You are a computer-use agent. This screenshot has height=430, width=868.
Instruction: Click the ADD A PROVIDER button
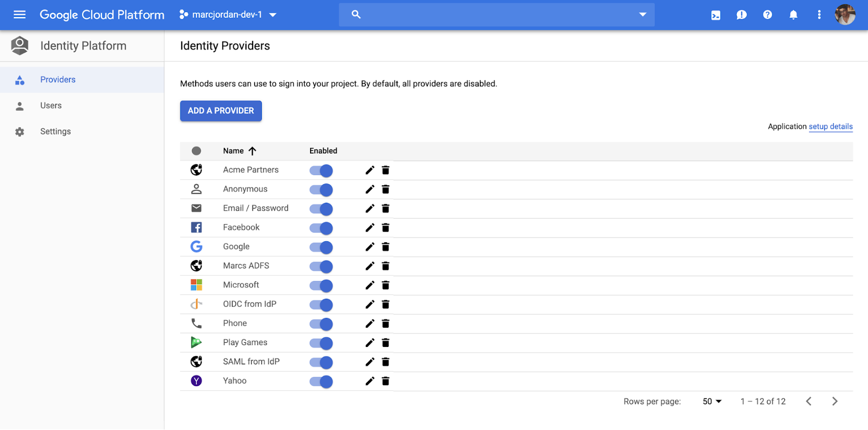point(220,111)
